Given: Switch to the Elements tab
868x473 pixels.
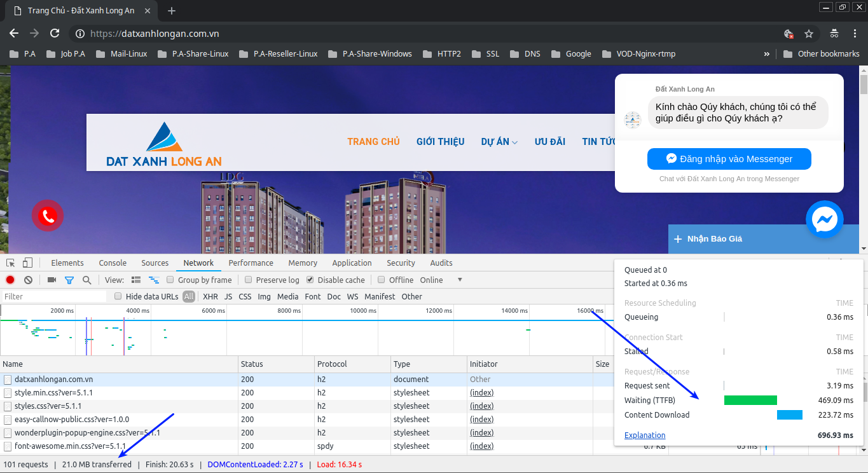Looking at the screenshot, I should (x=67, y=263).
